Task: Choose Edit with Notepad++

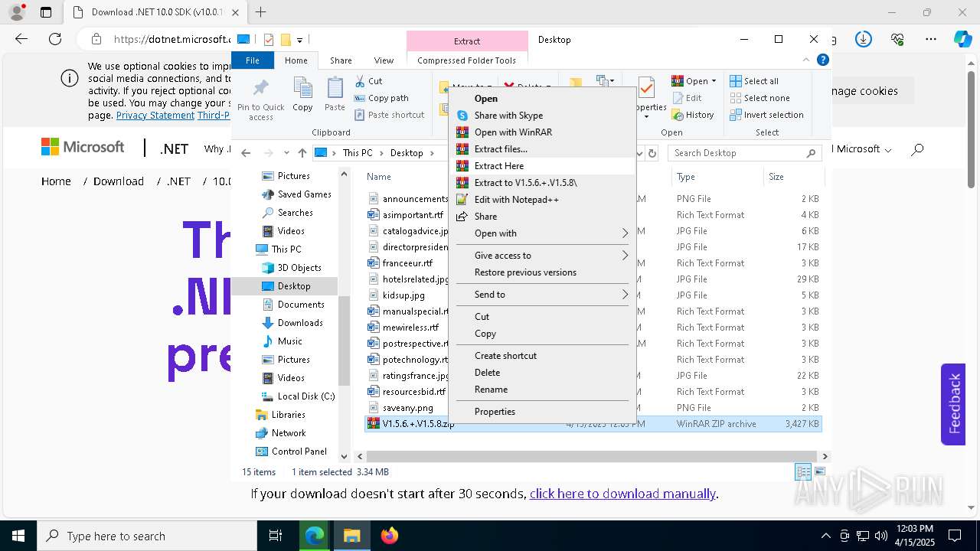Action: [542, 200]
